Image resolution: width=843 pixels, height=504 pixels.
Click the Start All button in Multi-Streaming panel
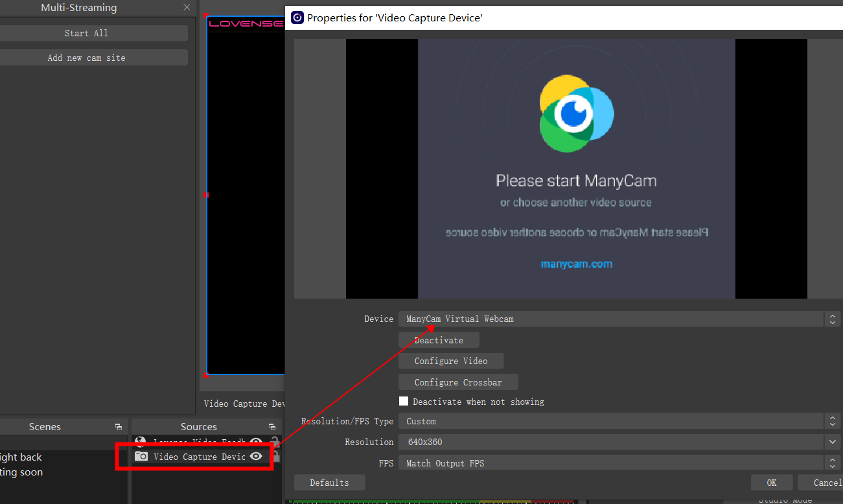coord(86,32)
